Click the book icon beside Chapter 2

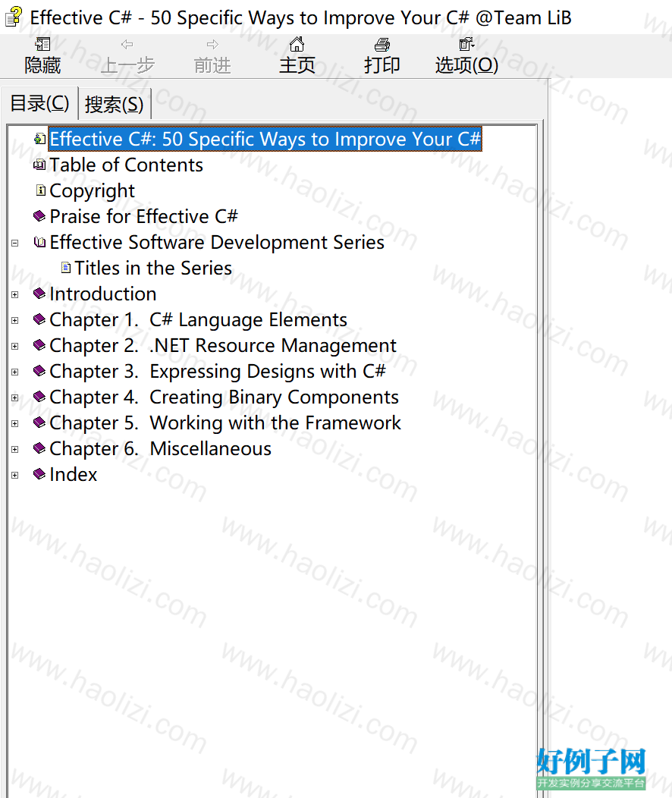(39, 345)
